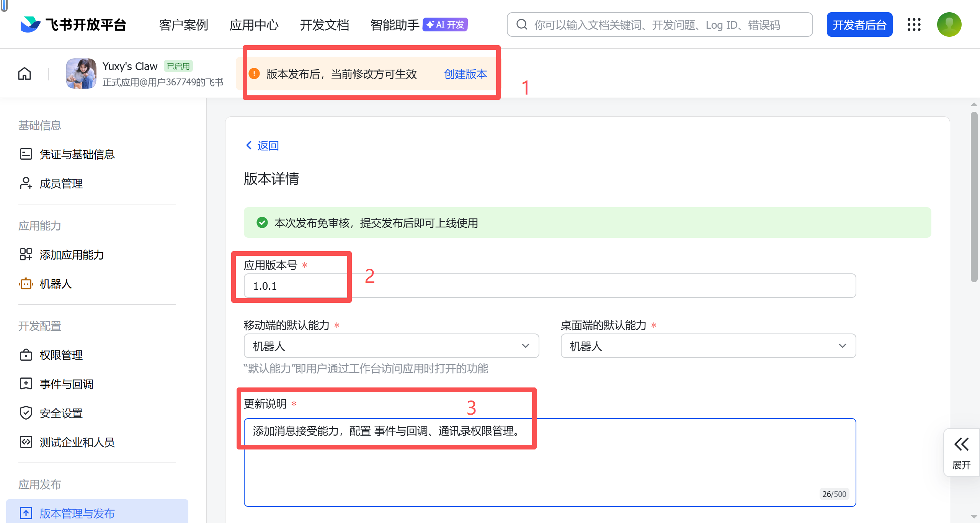The width and height of the screenshot is (980, 523).
Task: Click the green user avatar icon
Action: coord(949,25)
